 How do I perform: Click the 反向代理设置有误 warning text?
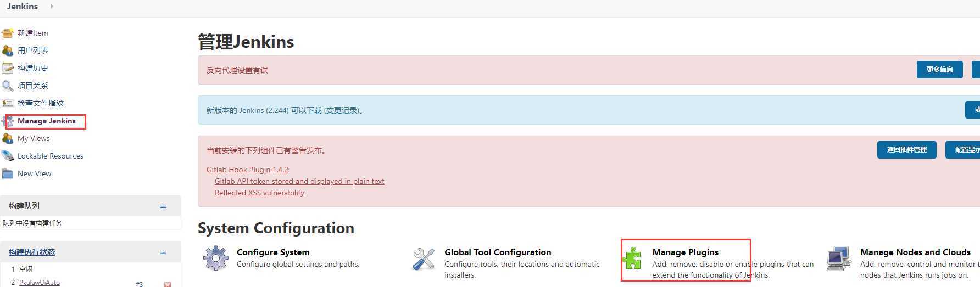tap(237, 70)
